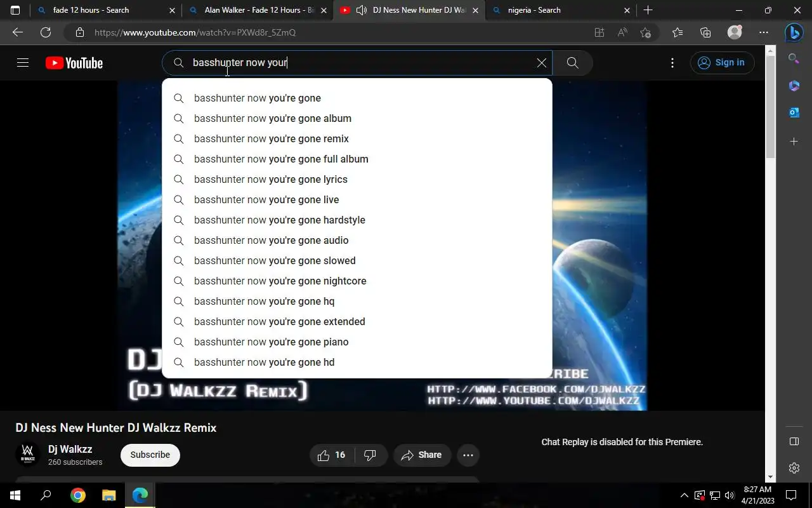The height and width of the screenshot is (508, 812).
Task: Share the video
Action: click(x=422, y=455)
